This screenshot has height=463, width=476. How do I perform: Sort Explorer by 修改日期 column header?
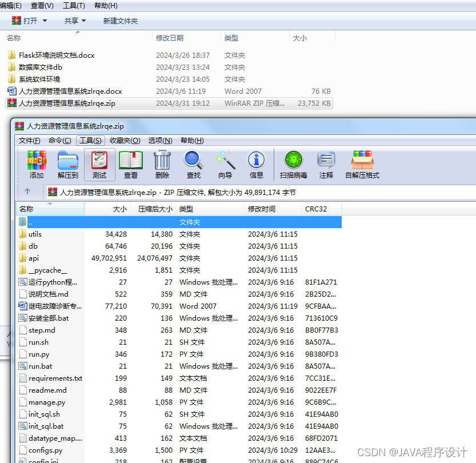[x=186, y=38]
